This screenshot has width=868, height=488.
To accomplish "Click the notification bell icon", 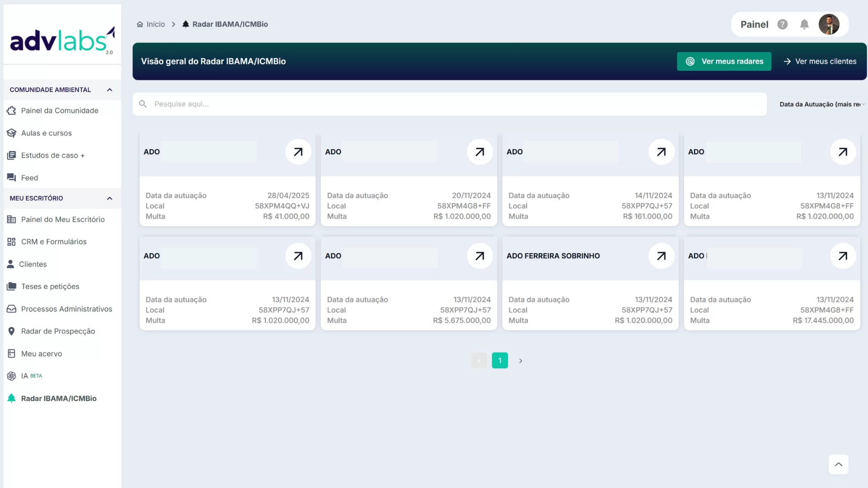I will 804,24.
